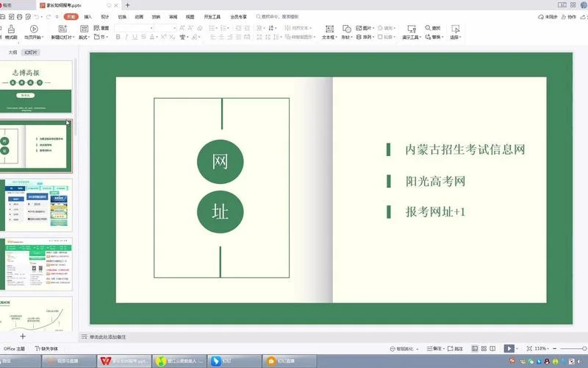Open 智能美化 in status bar
The height and width of the screenshot is (368, 588).
coord(404,349)
